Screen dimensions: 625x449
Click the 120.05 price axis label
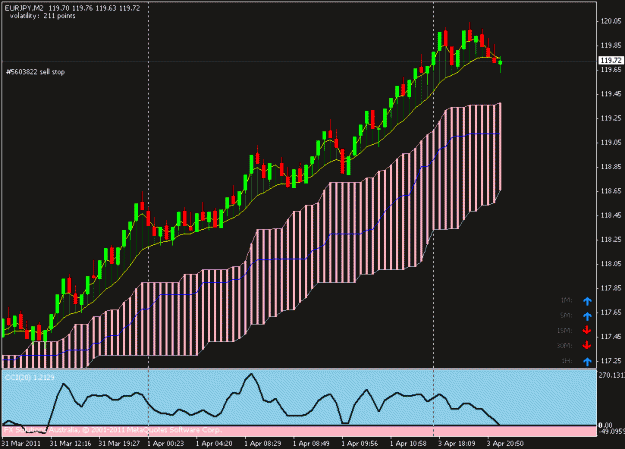tap(611, 21)
